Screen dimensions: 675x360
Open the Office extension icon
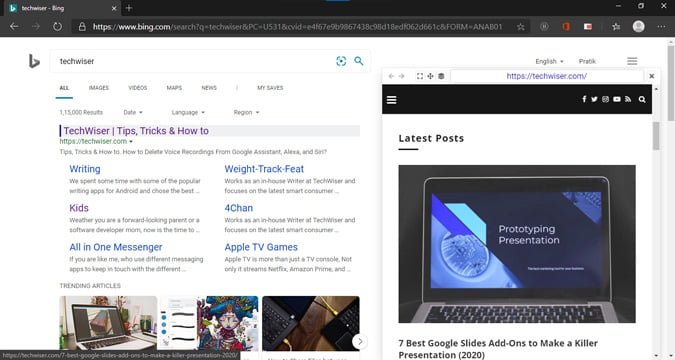(566, 27)
